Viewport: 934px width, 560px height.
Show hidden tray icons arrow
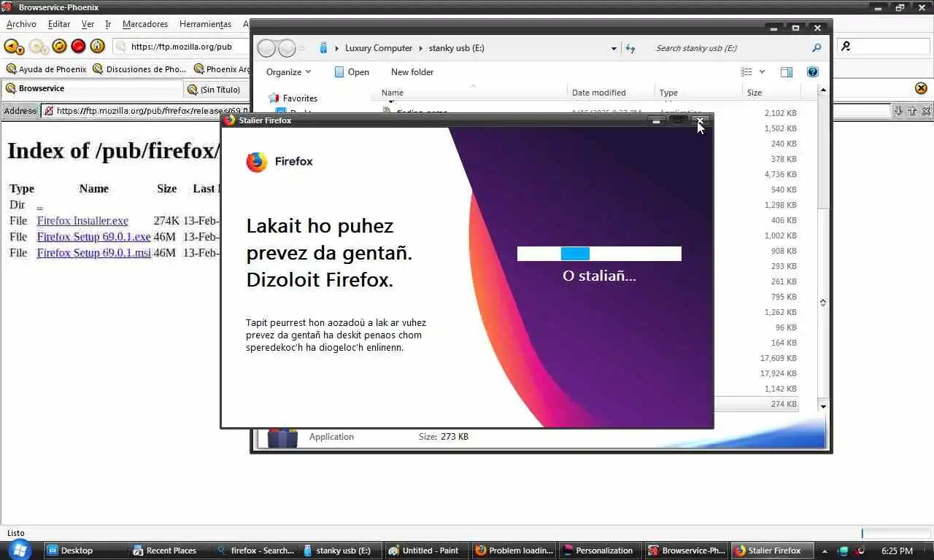point(825,551)
